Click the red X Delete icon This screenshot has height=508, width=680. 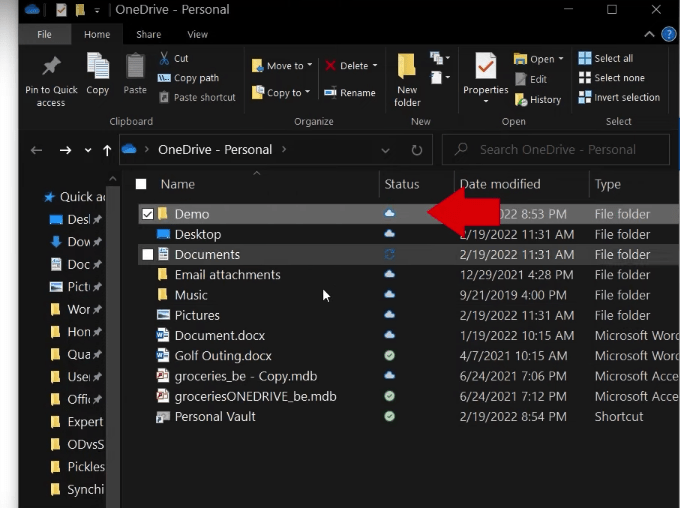pyautogui.click(x=330, y=66)
